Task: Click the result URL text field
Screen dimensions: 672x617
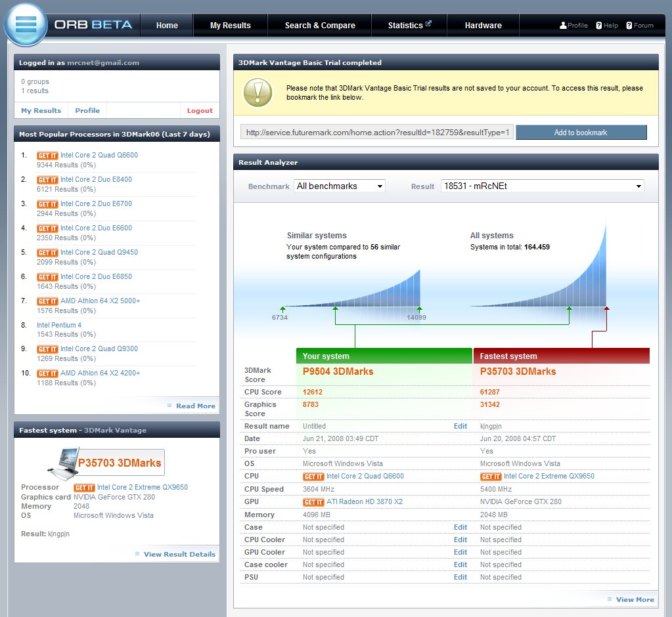Action: click(x=377, y=133)
